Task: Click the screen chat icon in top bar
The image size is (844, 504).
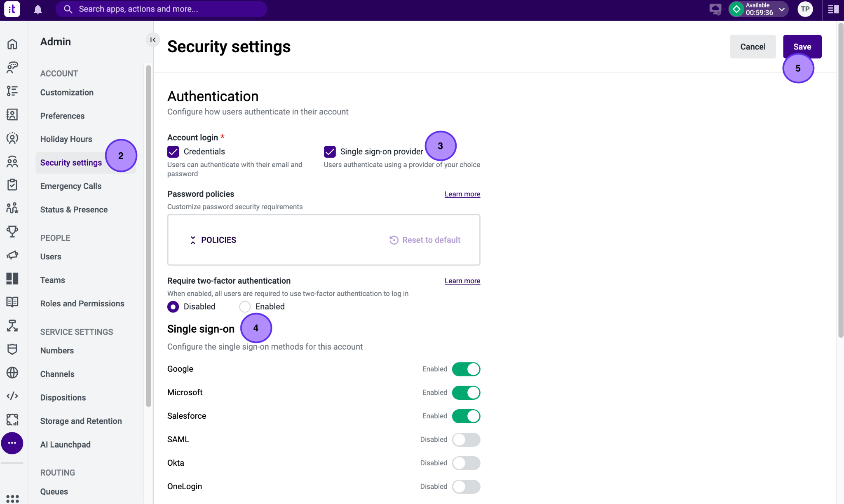Action: pyautogui.click(x=715, y=9)
